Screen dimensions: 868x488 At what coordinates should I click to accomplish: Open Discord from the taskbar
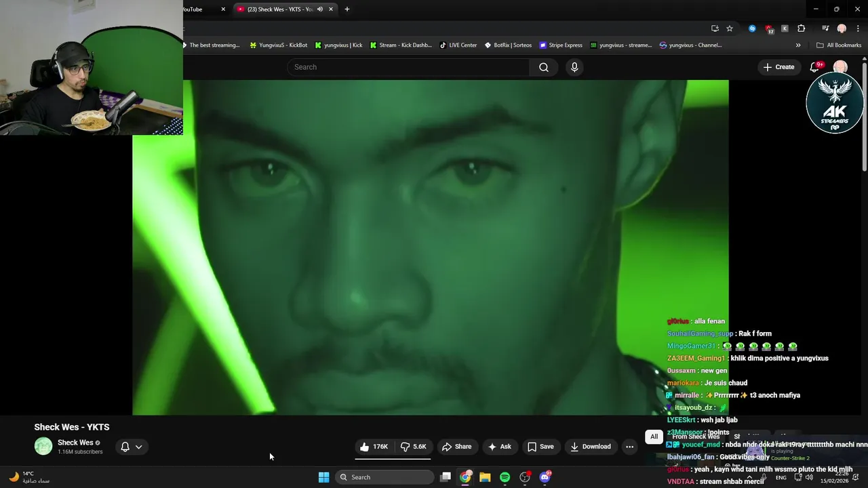545,477
